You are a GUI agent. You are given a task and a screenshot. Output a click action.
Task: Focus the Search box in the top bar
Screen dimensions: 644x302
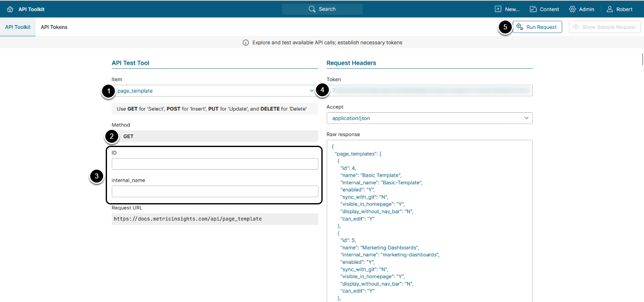point(322,9)
